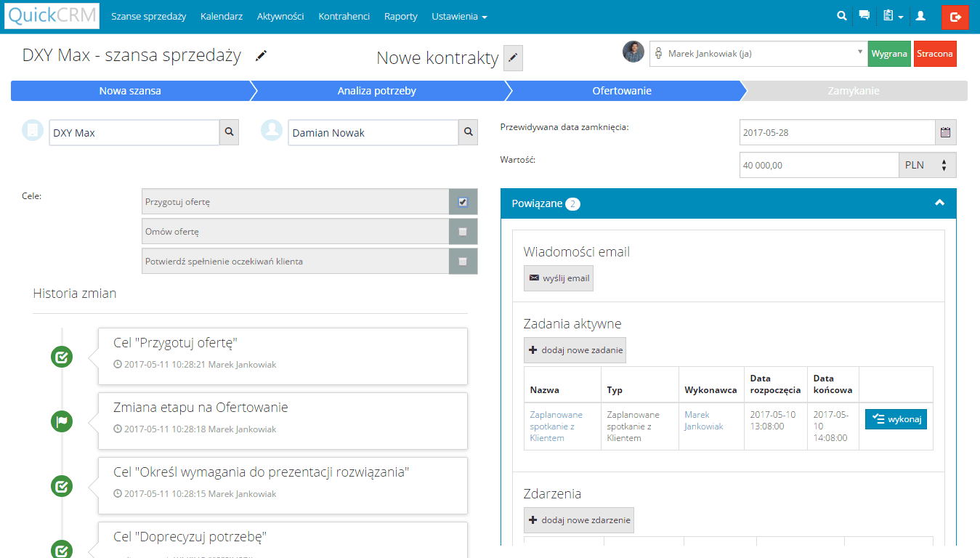Screen dimensions: 980x558
Task: Open calendar picker for closing date
Action: (x=945, y=132)
